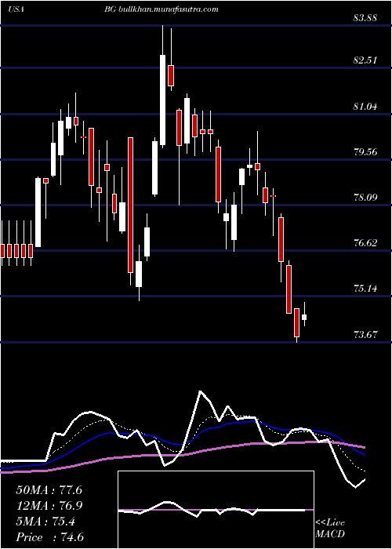Click the 12MA : 76.9 value

[49, 506]
